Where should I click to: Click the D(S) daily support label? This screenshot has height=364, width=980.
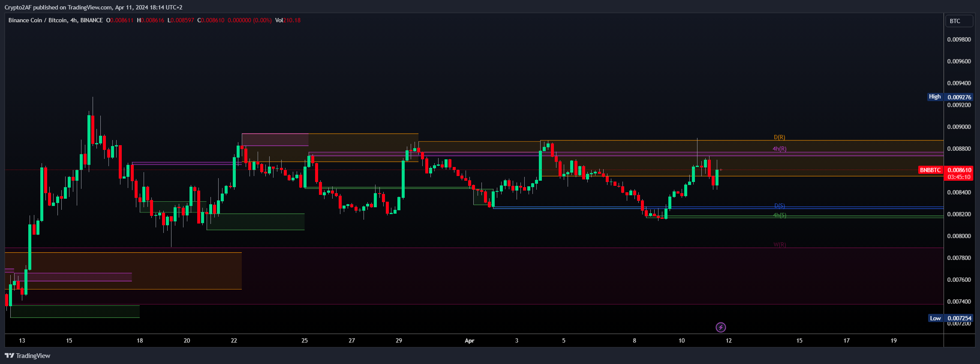click(x=779, y=206)
